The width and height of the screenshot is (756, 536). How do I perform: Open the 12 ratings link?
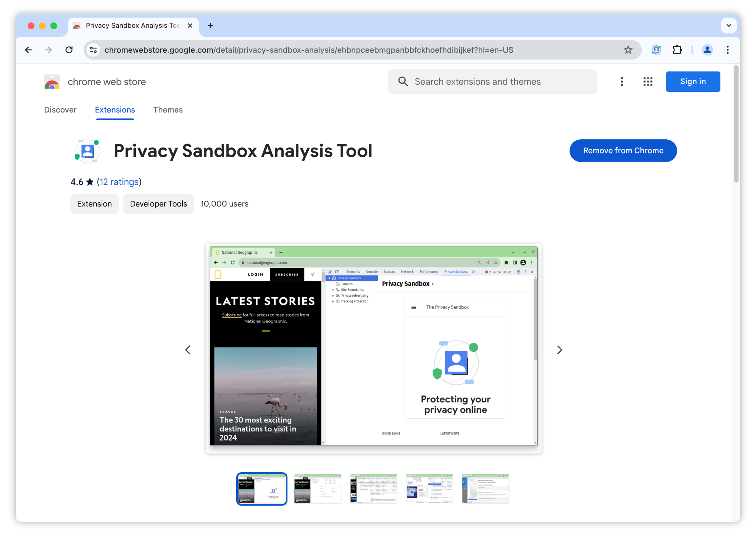pyautogui.click(x=119, y=182)
